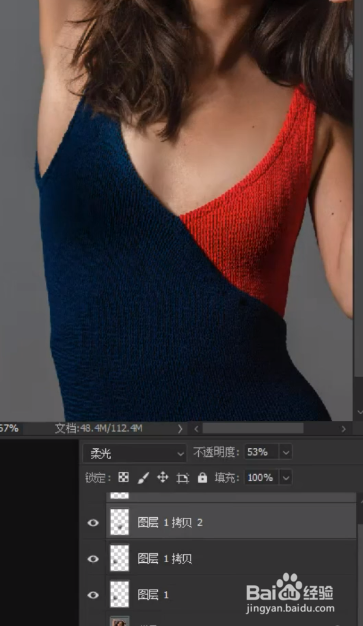This screenshot has height=626, width=363.
Task: Click the 填充 fill label
Action: pos(226,477)
